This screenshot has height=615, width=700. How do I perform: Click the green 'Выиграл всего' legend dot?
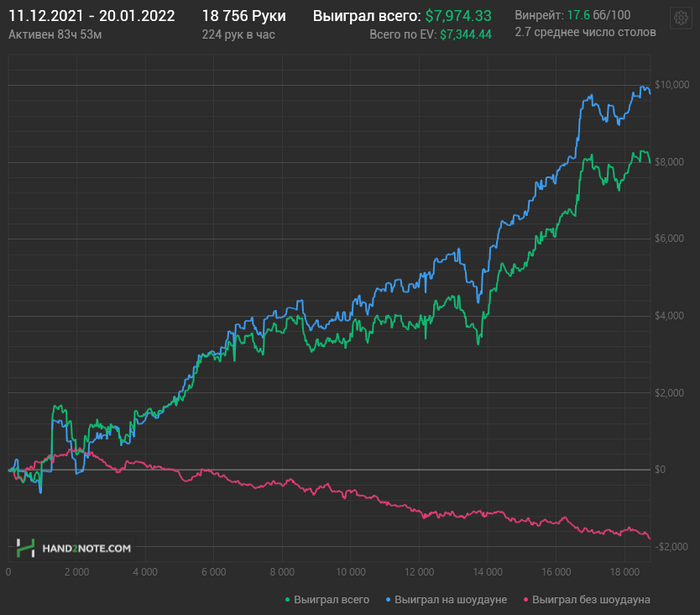pos(288,599)
